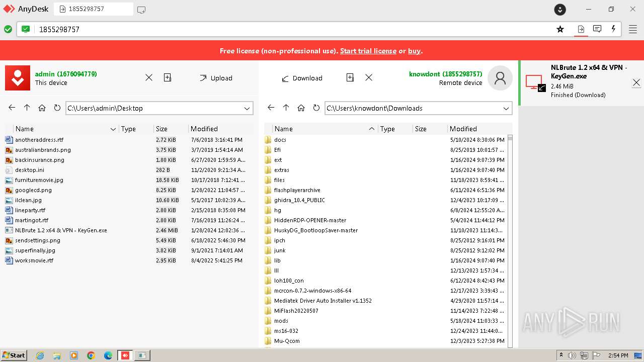
Task: Click the download indicator icon in title bar
Action: [x=560, y=9]
